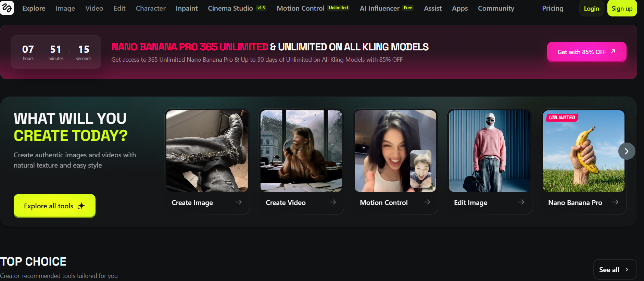This screenshot has height=281, width=644.
Task: Click the Nano Banana Pro label
Action: point(575,203)
